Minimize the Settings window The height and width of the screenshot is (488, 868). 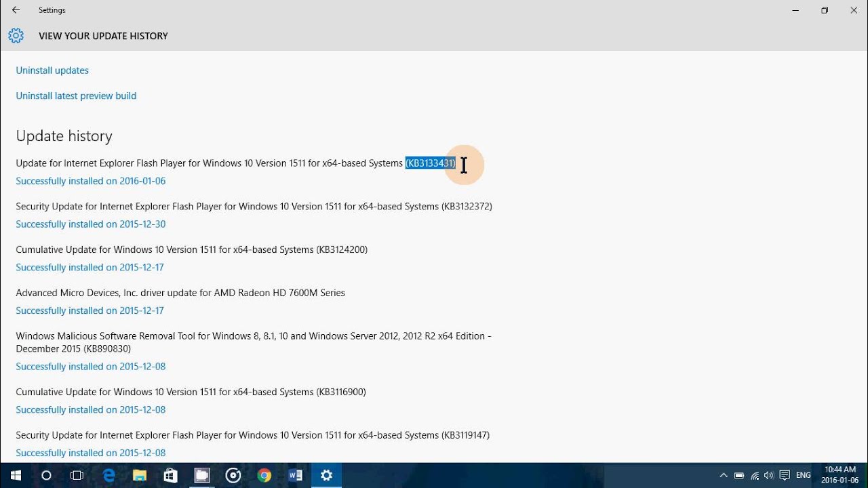(x=795, y=10)
